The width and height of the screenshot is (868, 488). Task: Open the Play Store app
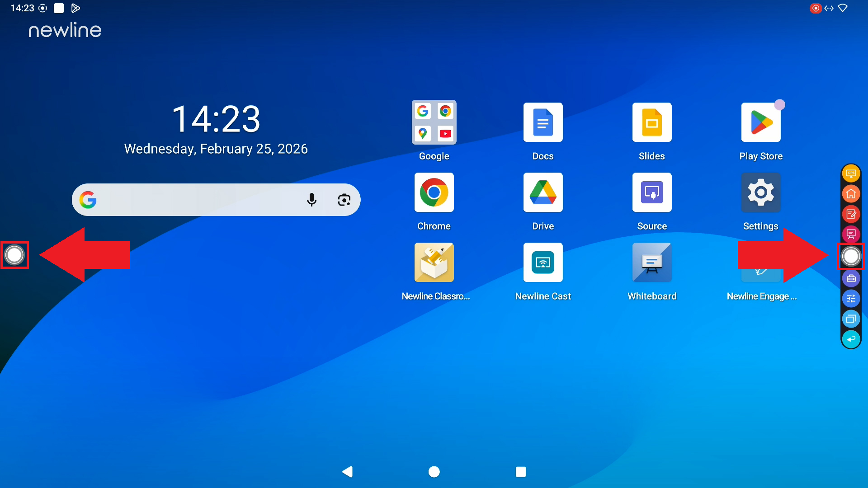pos(761,122)
